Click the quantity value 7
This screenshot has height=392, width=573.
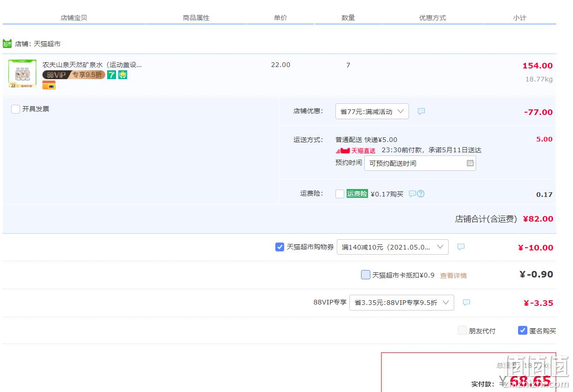348,65
